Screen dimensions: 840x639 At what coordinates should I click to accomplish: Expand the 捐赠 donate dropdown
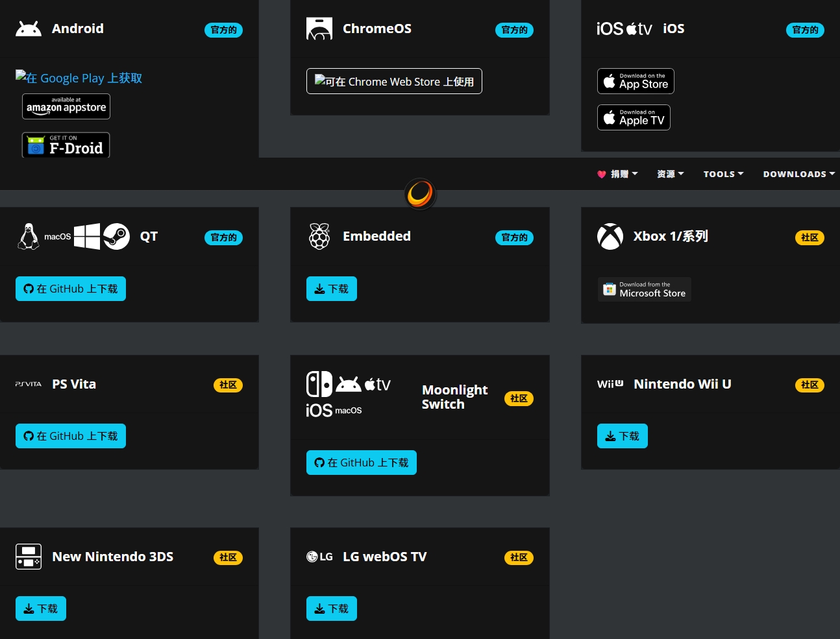click(617, 174)
